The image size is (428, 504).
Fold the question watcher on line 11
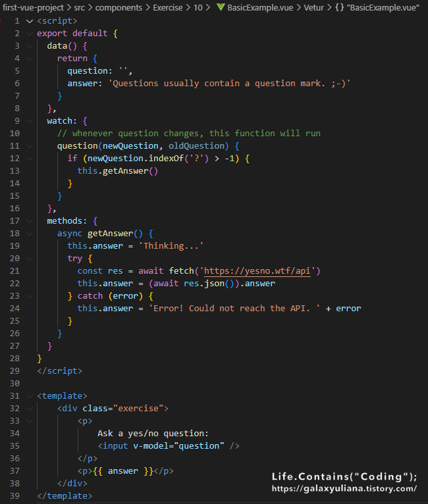click(x=30, y=146)
